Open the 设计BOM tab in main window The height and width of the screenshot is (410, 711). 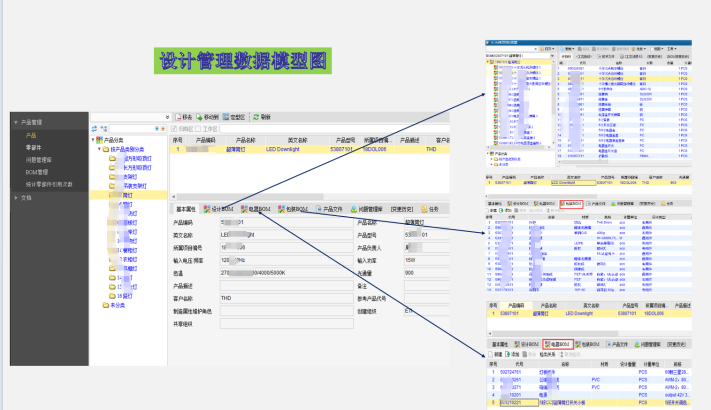(x=219, y=209)
